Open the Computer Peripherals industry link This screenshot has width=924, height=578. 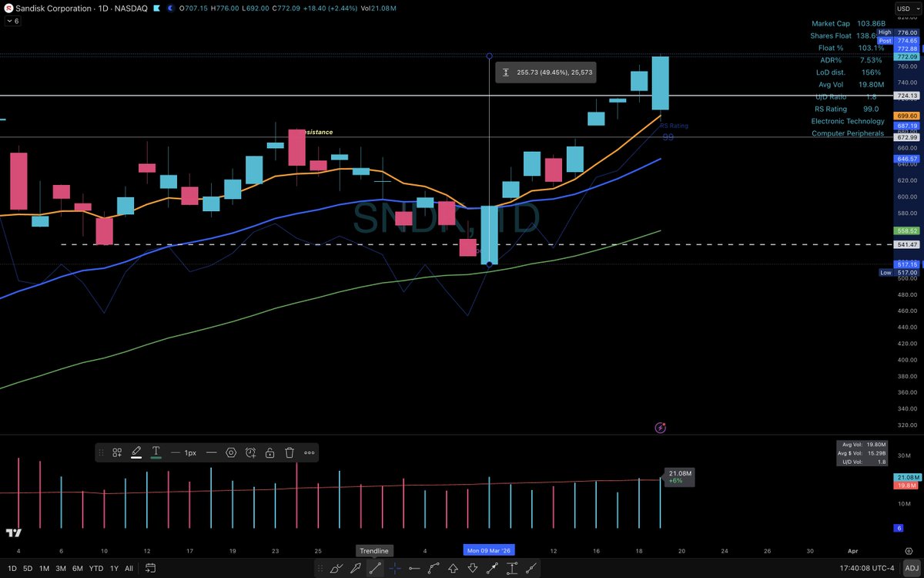[848, 133]
